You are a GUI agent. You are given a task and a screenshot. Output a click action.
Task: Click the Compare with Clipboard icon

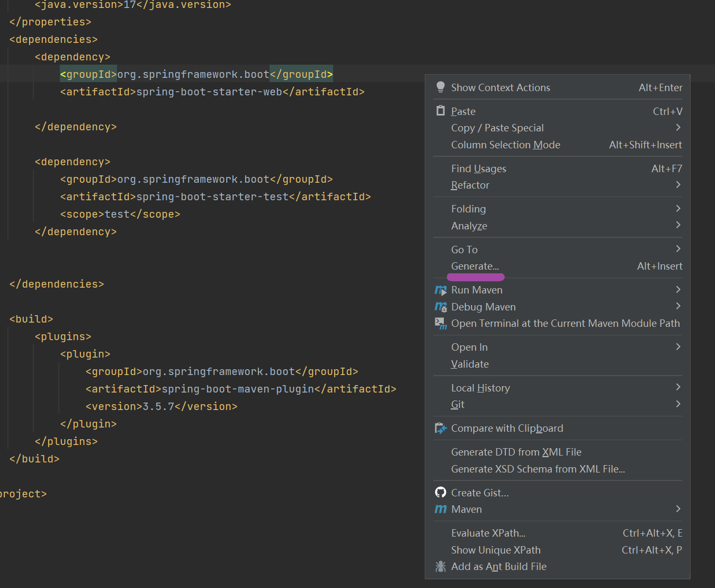[x=441, y=428]
